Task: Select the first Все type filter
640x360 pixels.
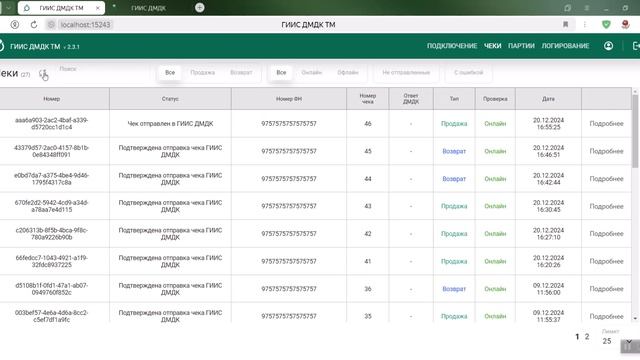Action: 170,73
